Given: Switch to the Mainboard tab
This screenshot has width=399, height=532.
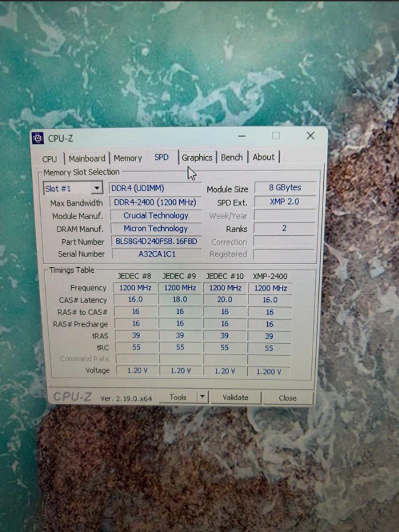Looking at the screenshot, I should [87, 158].
